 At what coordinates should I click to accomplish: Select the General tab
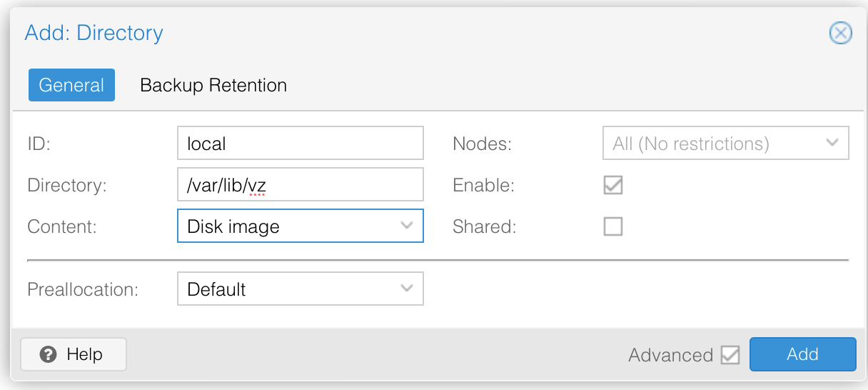pyautogui.click(x=71, y=85)
